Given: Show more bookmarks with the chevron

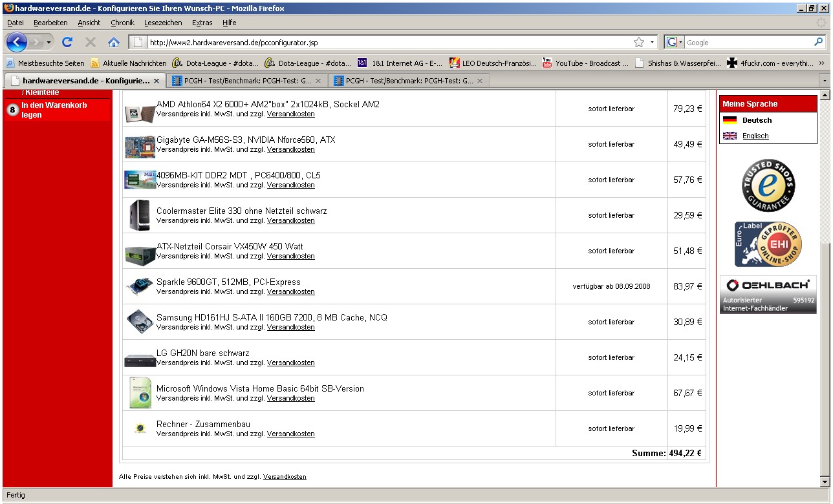Looking at the screenshot, I should tap(821, 63).
